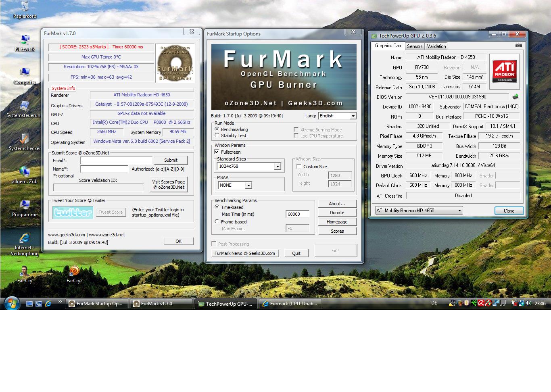Click the Scores button in Startup Options

(337, 231)
